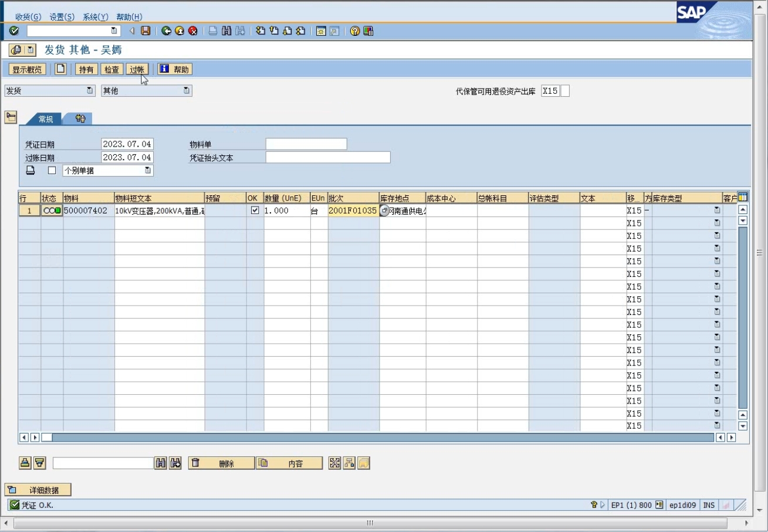Click the green Back arrow icon
Image resolution: width=768 pixels, height=532 pixels.
167,31
